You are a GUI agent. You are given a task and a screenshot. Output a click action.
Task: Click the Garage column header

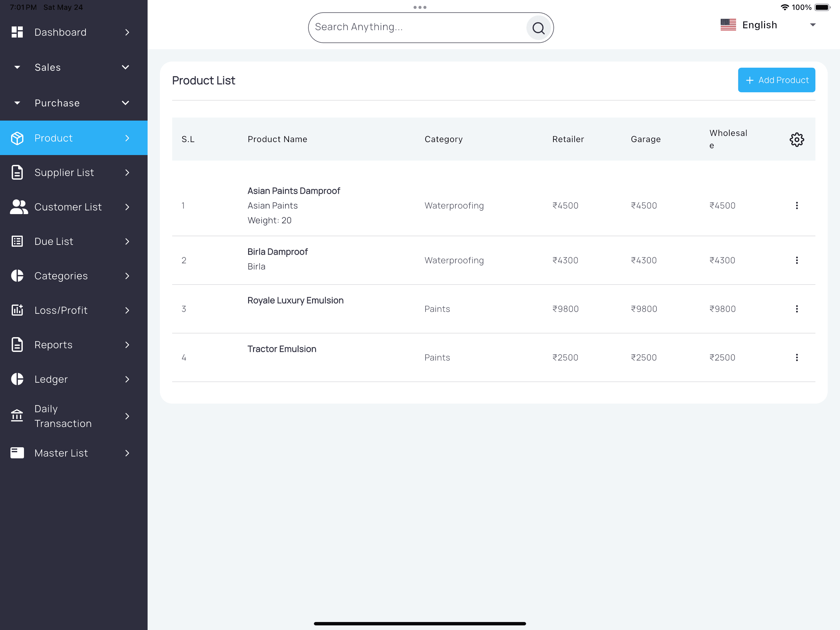click(x=646, y=139)
